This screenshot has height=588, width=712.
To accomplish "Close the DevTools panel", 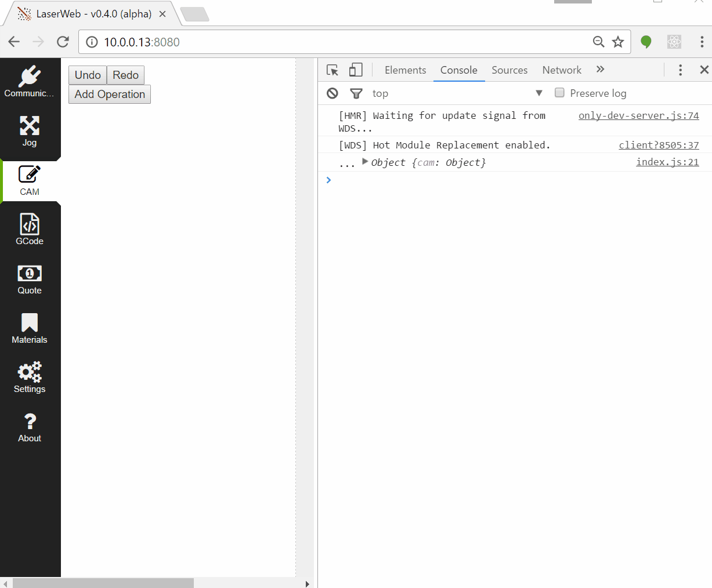I will point(704,70).
